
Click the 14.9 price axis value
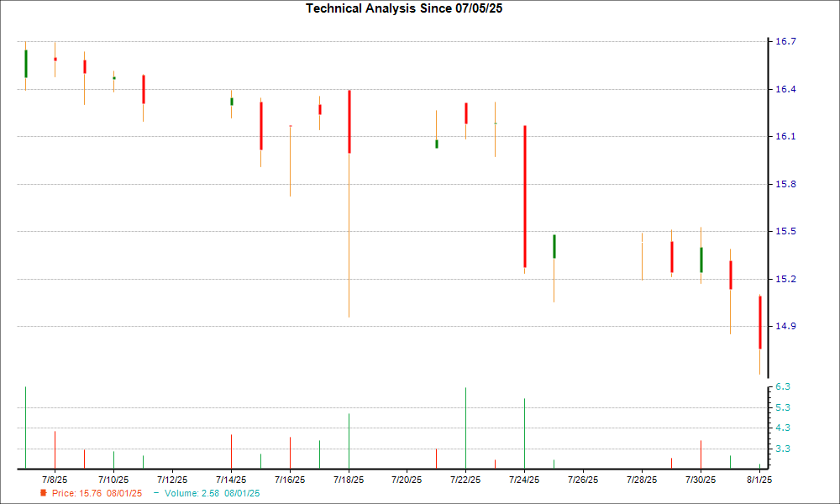(786, 326)
